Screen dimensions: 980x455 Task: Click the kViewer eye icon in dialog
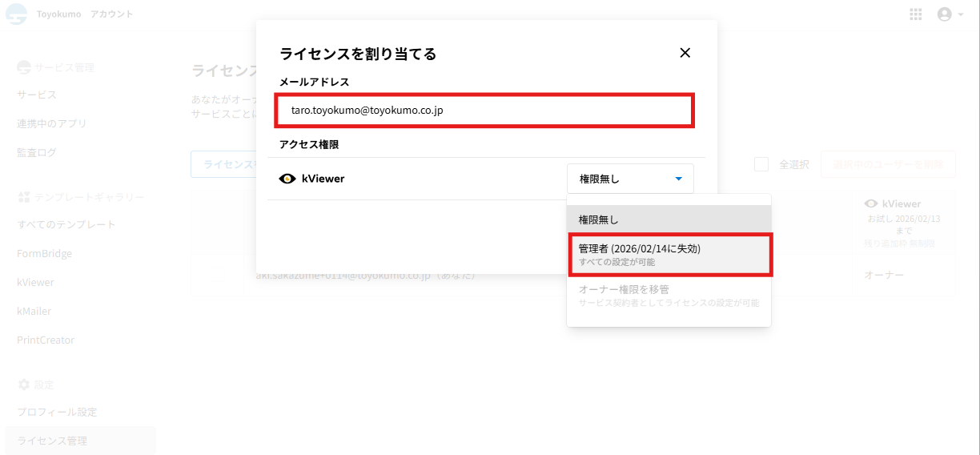287,179
